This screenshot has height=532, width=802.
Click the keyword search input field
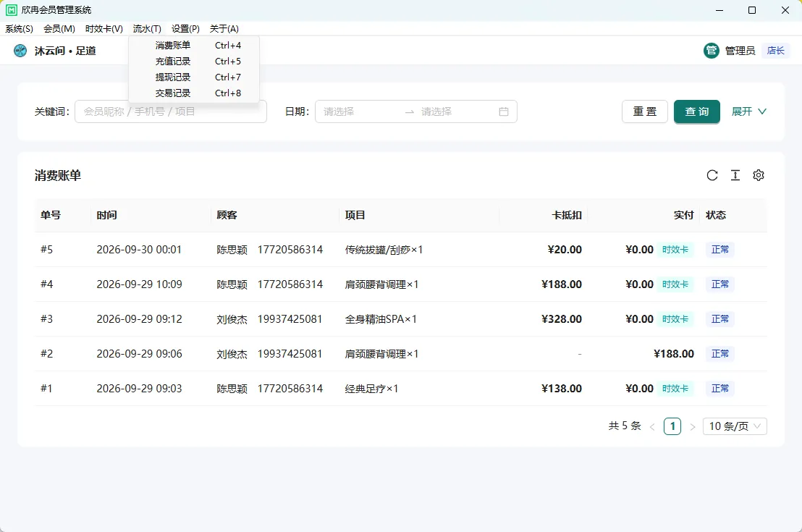tap(171, 111)
